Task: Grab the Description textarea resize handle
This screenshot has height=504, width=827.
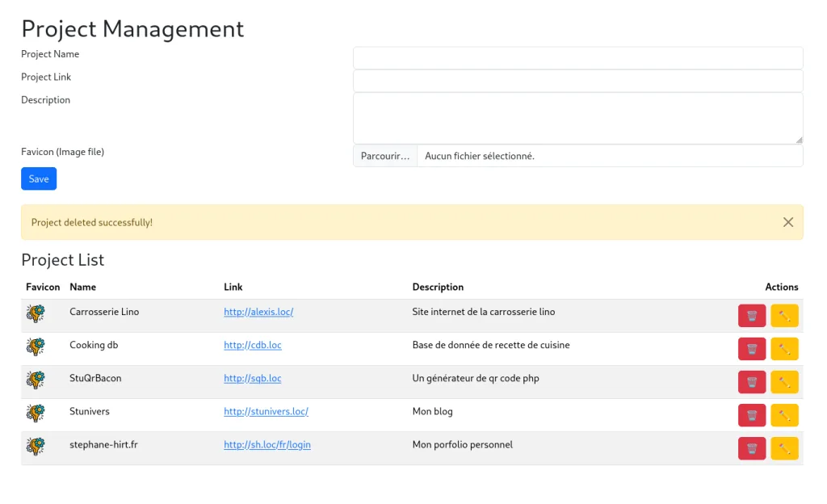Action: (x=799, y=140)
